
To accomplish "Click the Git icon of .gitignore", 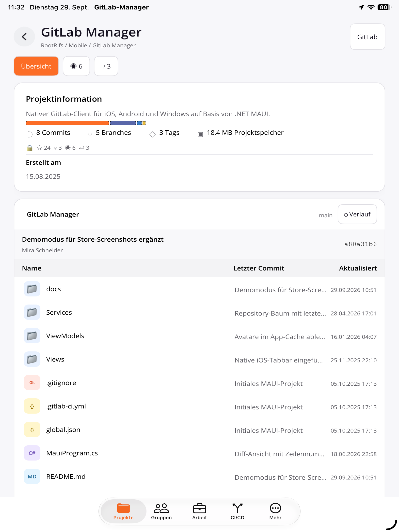I will (x=32, y=383).
